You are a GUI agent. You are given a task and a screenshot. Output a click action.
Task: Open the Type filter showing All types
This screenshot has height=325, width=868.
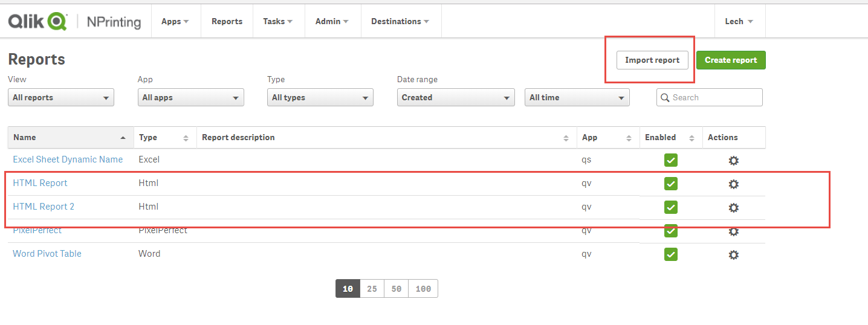point(320,97)
